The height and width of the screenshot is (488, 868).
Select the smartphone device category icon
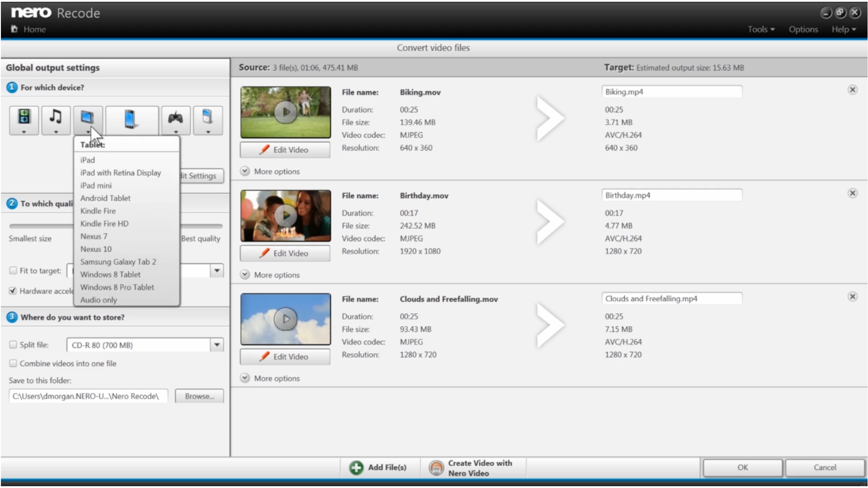pos(132,120)
